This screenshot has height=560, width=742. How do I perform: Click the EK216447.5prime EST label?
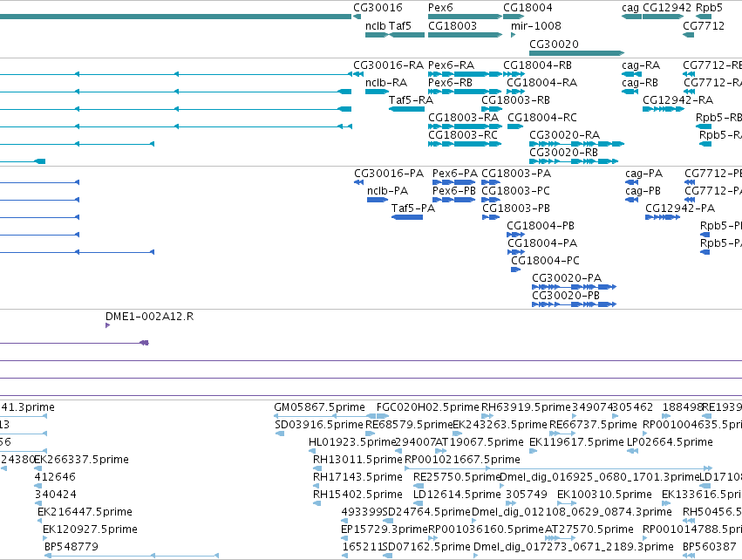click(85, 512)
